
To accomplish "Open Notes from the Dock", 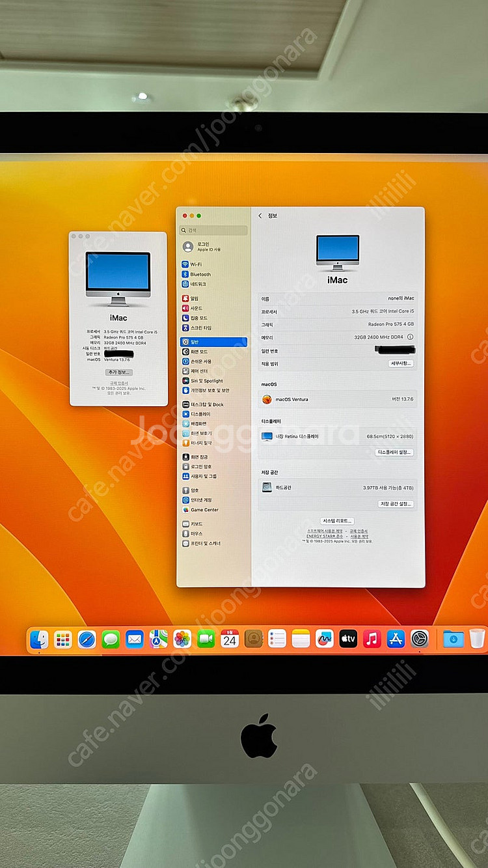I will coord(301,639).
